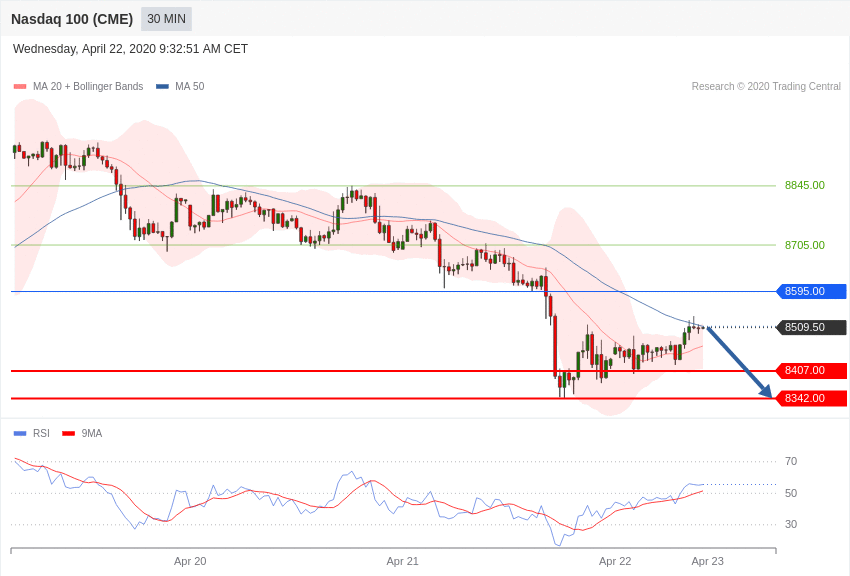The image size is (850, 576).
Task: Click the Apr 23 date axis label
Action: tap(707, 561)
